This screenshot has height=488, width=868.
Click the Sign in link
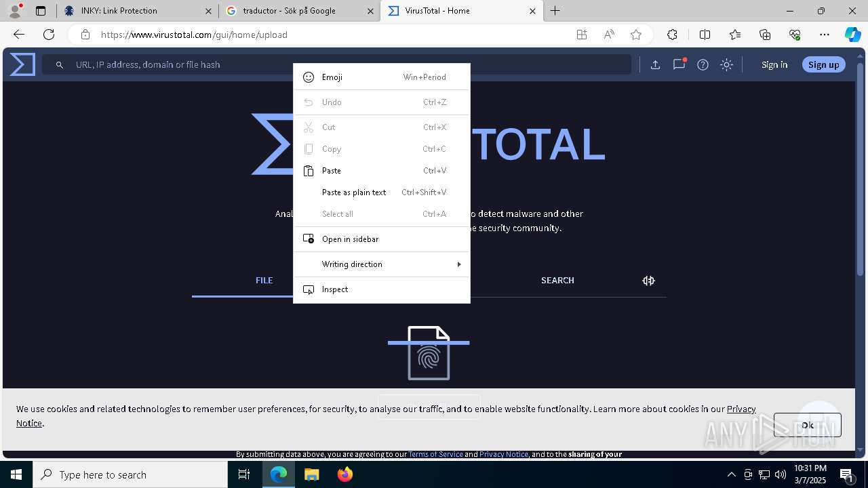[x=774, y=64]
